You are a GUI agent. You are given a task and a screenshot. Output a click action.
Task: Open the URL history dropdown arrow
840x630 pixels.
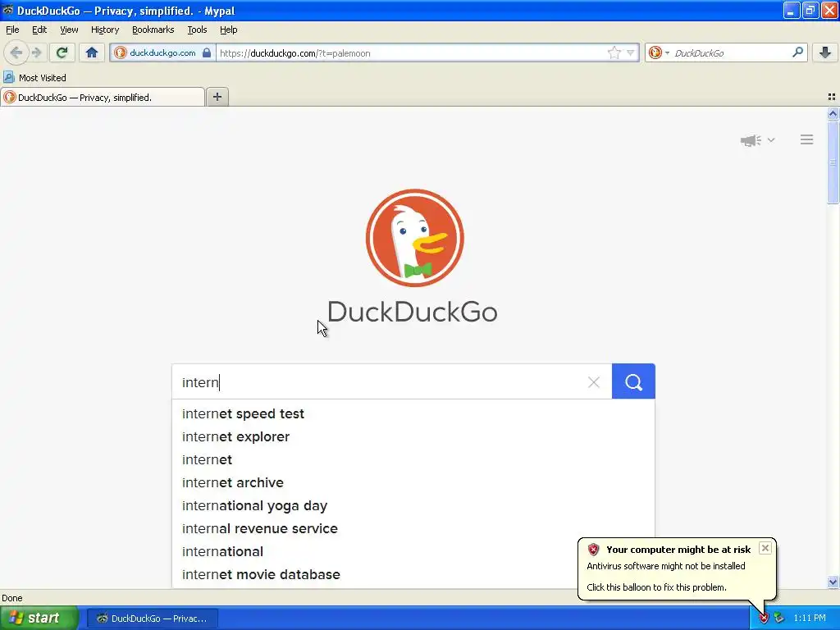coord(631,52)
